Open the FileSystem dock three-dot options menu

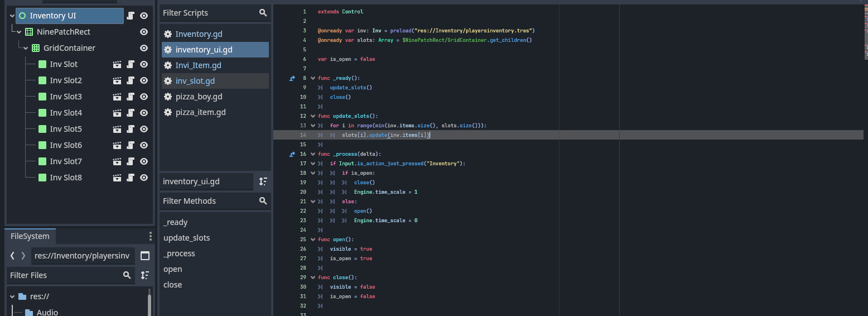150,236
